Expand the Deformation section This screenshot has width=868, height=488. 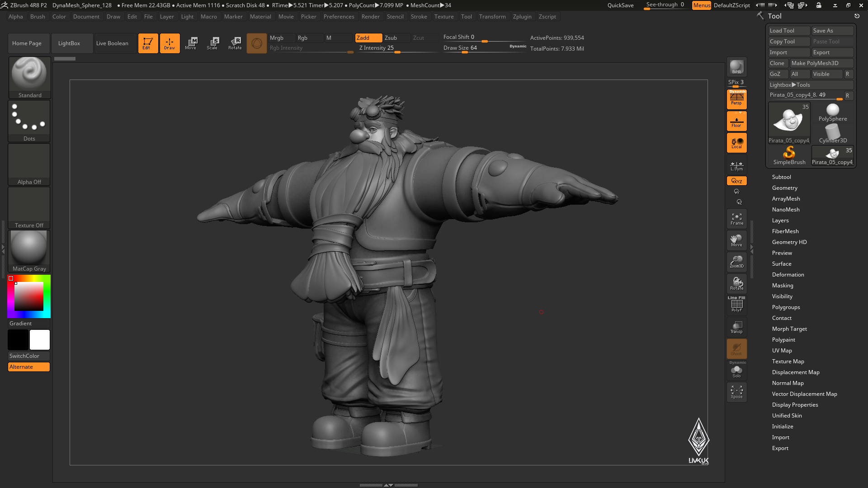click(x=788, y=275)
